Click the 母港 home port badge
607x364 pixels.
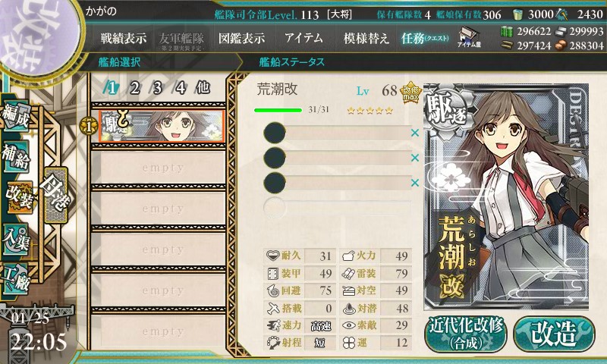(x=55, y=195)
